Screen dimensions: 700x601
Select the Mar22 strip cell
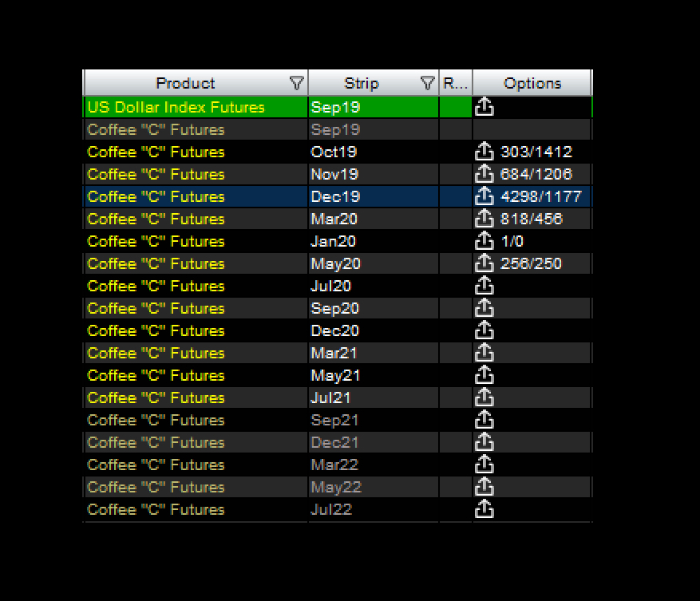click(374, 465)
